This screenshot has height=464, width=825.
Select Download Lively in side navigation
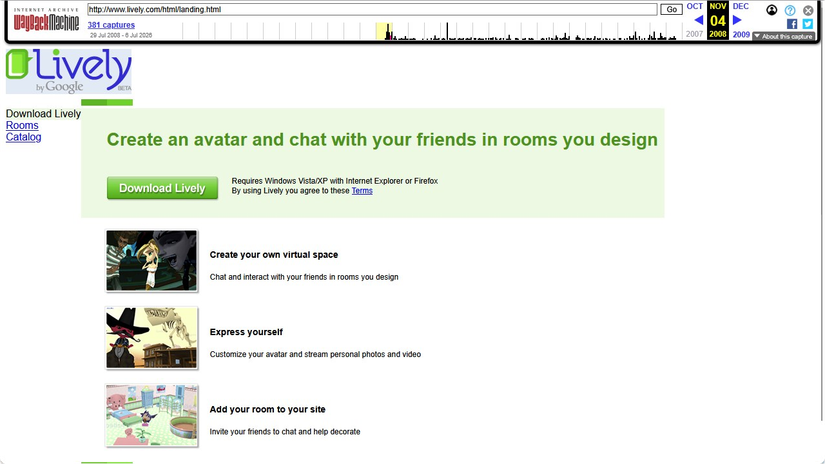point(43,114)
